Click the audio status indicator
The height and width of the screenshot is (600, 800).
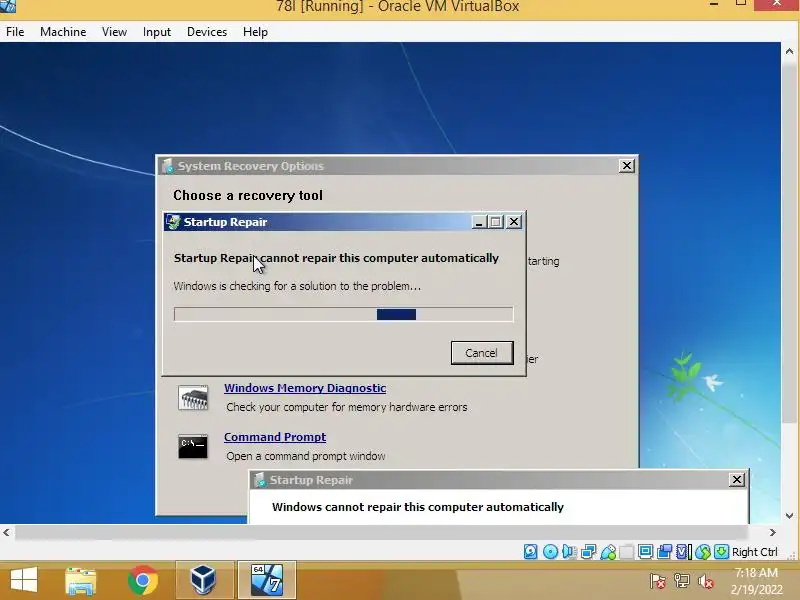(569, 552)
